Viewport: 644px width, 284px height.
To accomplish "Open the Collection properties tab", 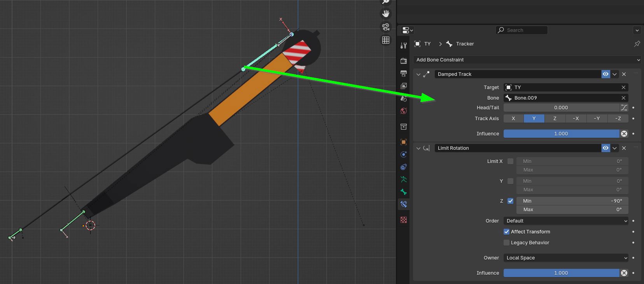I will click(404, 127).
